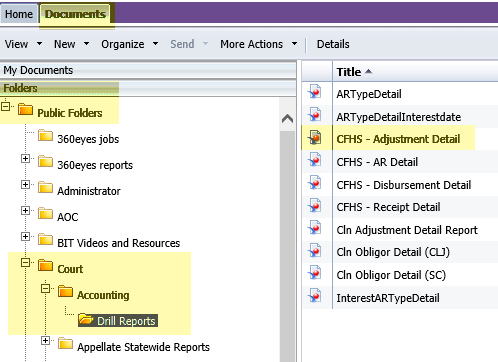Open the CFHS - AR Detail report
498x362 pixels.
tap(377, 162)
